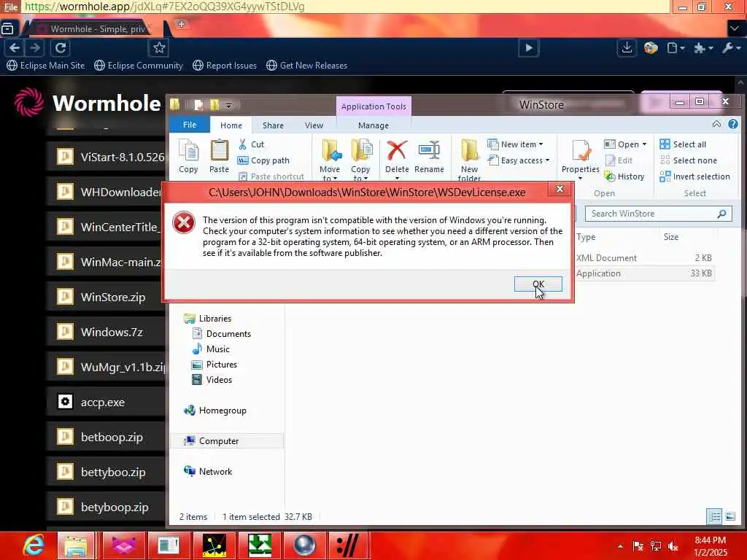Select Music in navigation pane
Viewport: 747px width, 560px height.
tap(211, 349)
